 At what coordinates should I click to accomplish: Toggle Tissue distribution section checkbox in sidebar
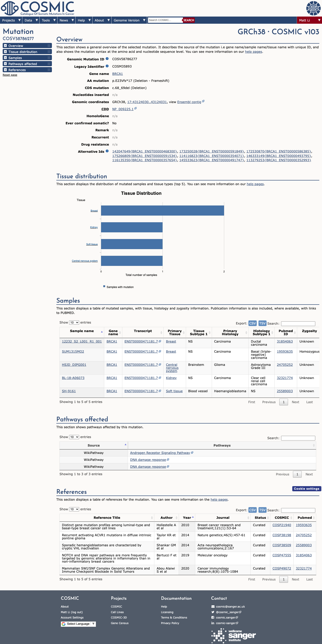(x=5, y=51)
